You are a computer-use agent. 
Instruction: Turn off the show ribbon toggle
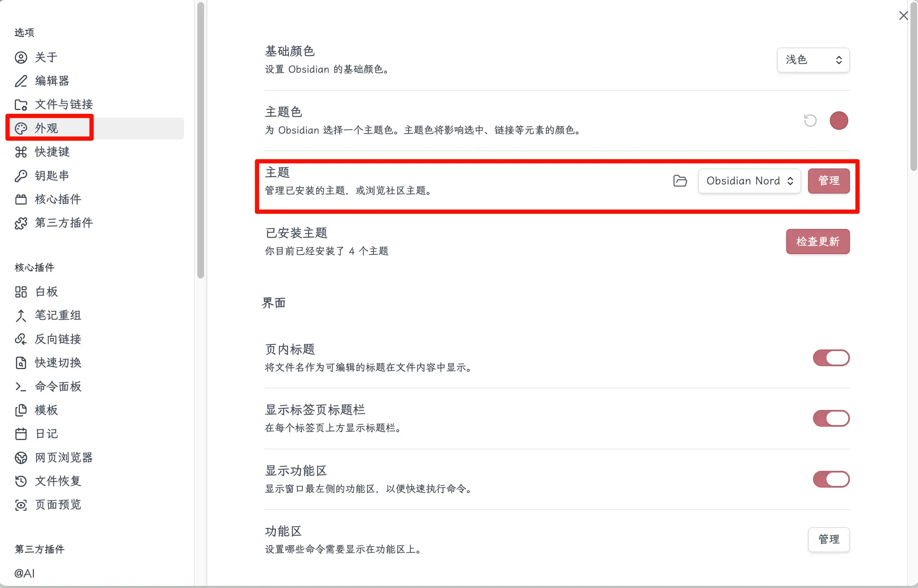pos(831,479)
